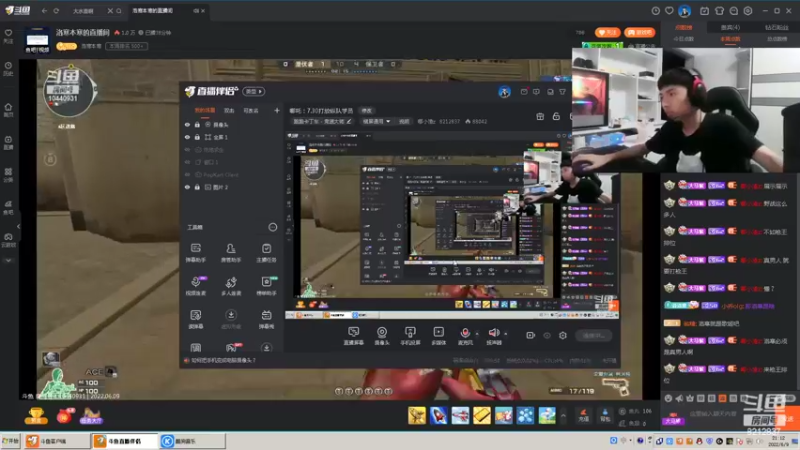
Task: Open the gear settings icon in companion bottom bar
Action: pos(563,336)
